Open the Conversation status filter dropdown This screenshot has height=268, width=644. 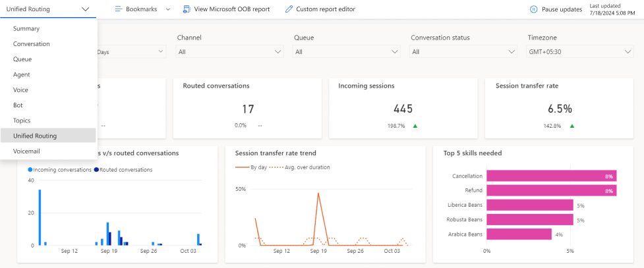pyautogui.click(x=463, y=52)
